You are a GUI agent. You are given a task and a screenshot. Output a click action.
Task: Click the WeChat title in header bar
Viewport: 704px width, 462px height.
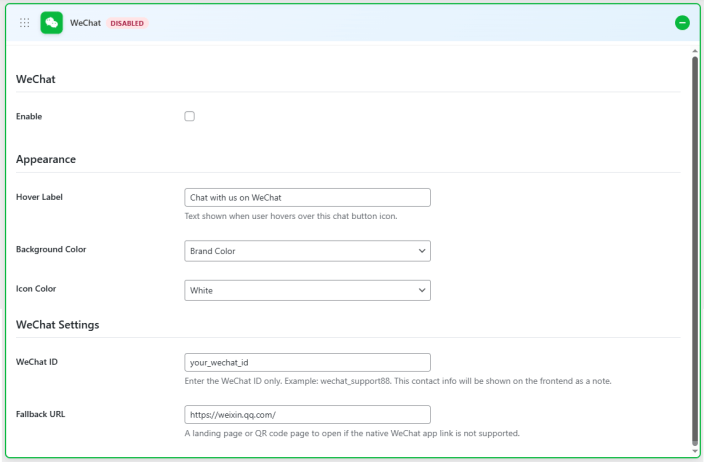click(85, 23)
